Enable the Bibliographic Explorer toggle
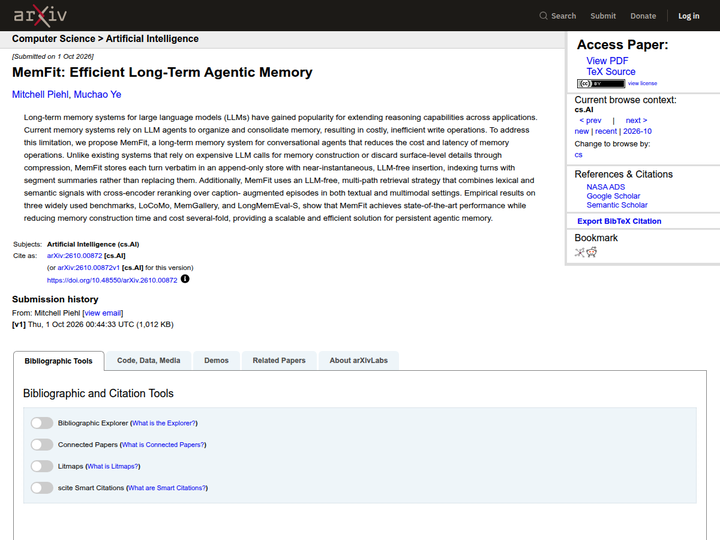 point(42,423)
